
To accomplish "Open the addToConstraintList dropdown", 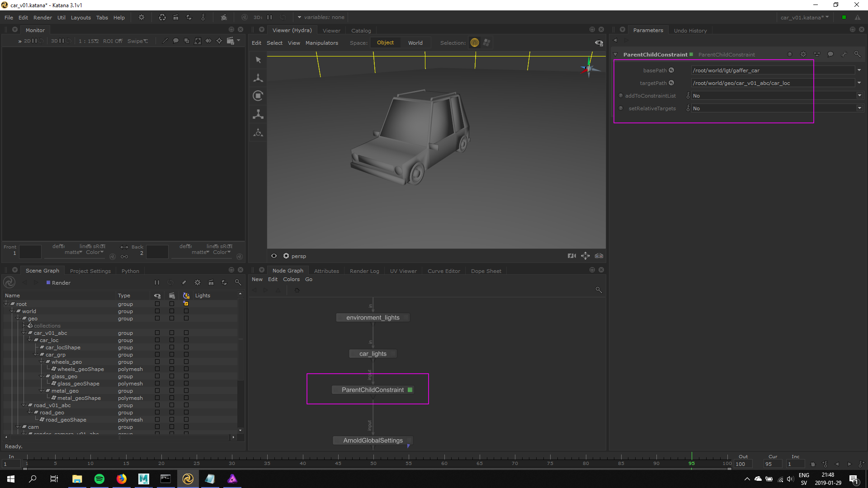I will pos(859,95).
